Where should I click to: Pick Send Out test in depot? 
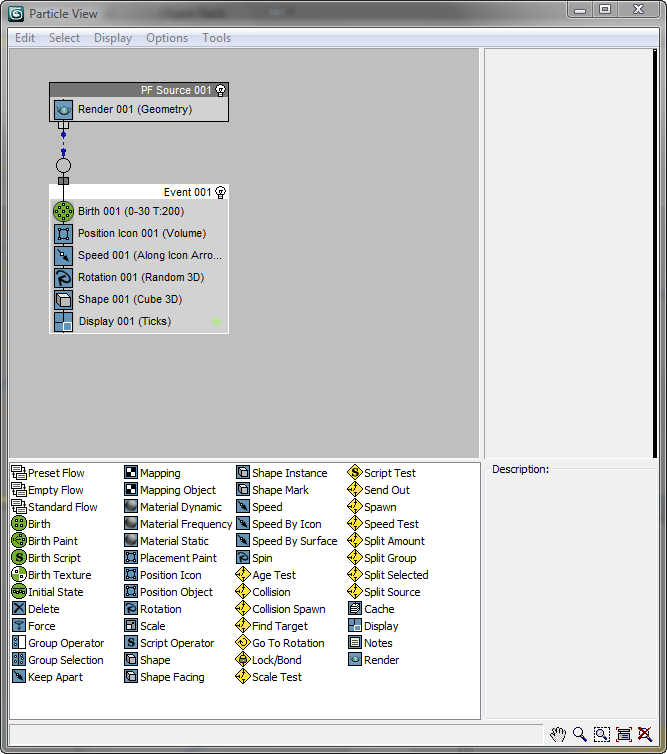click(x=379, y=490)
